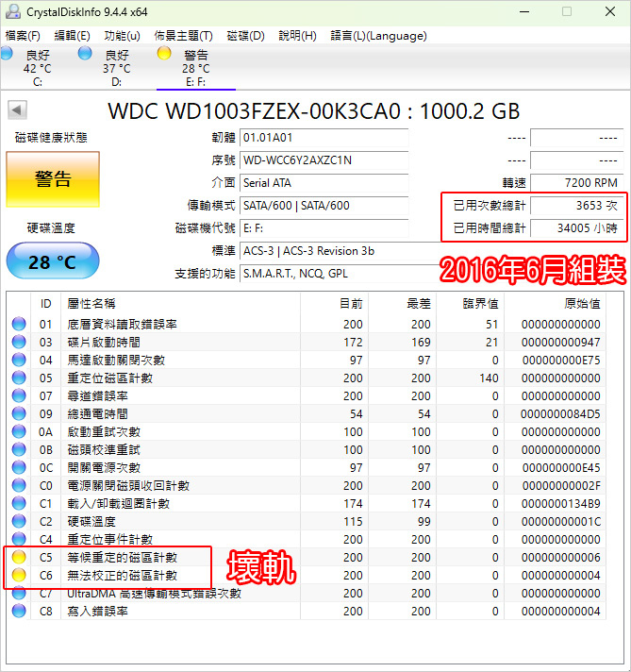
Task: Click the yellow 警告 health status button
Action: click(x=53, y=179)
